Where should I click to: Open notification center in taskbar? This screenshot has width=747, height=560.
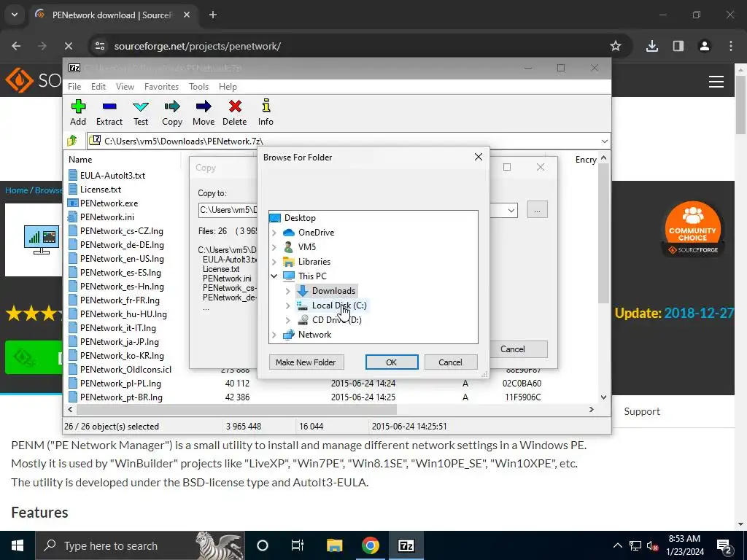click(724, 545)
